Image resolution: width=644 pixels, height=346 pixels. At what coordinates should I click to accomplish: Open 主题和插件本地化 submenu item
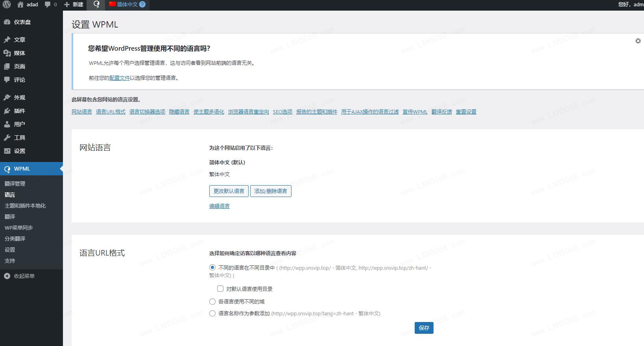pyautogui.click(x=25, y=206)
